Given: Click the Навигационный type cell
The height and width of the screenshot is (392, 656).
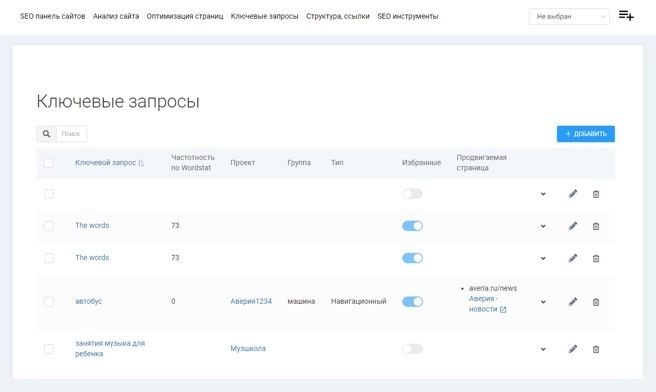Looking at the screenshot, I should point(359,301).
